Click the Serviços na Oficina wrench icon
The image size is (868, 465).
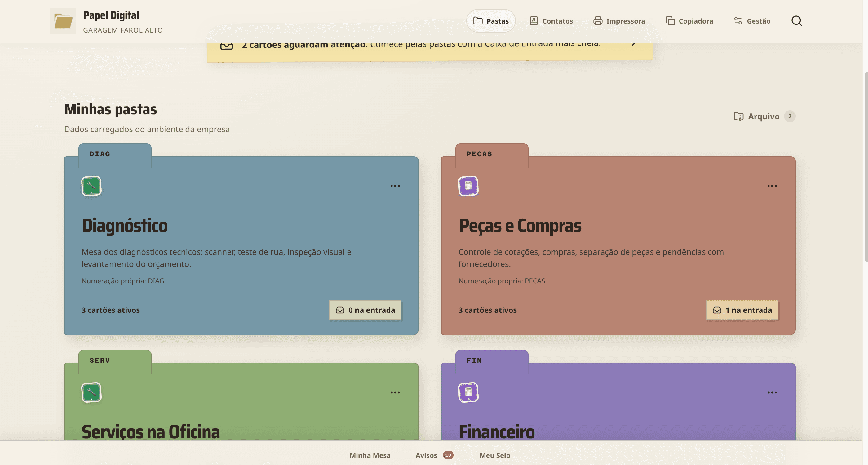coord(91,392)
